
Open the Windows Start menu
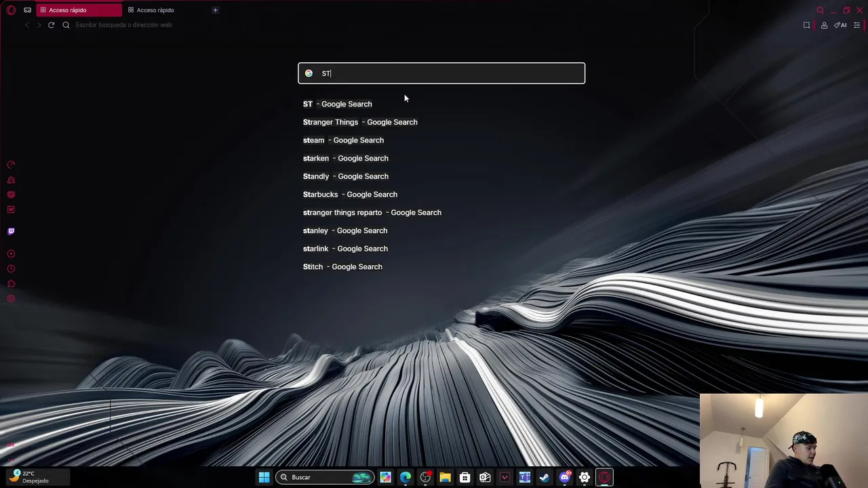tap(264, 477)
